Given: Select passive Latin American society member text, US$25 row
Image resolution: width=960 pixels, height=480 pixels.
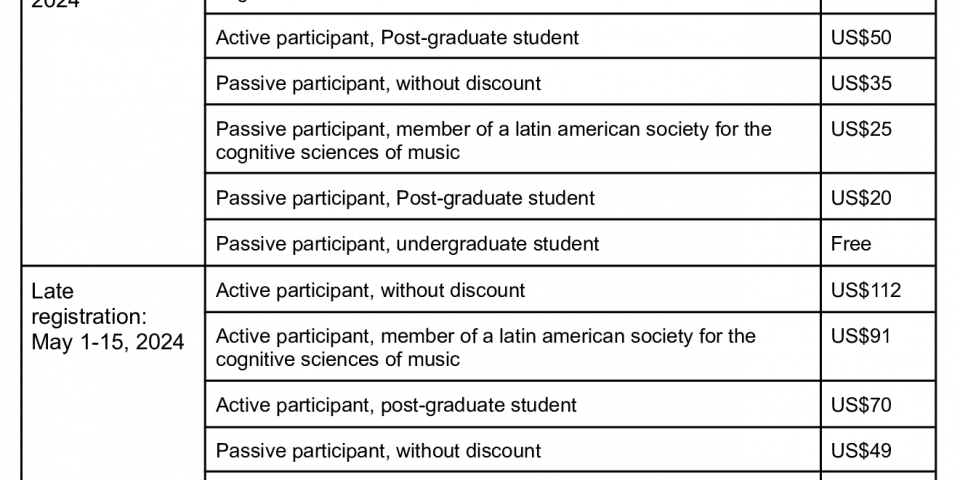Looking at the screenshot, I should [x=493, y=129].
